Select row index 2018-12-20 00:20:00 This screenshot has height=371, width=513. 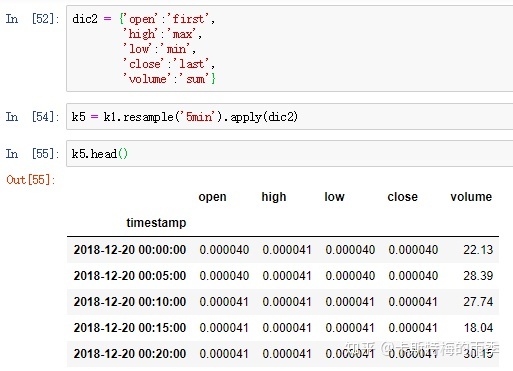pyautogui.click(x=130, y=354)
